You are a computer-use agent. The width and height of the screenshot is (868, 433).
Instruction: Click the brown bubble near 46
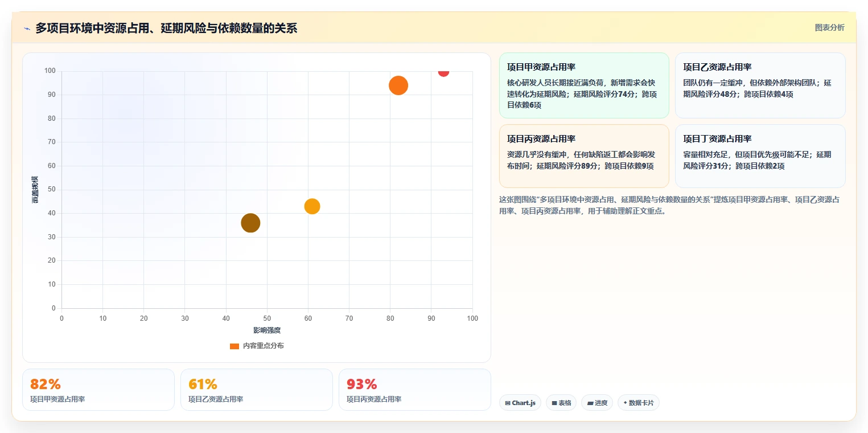[250, 223]
